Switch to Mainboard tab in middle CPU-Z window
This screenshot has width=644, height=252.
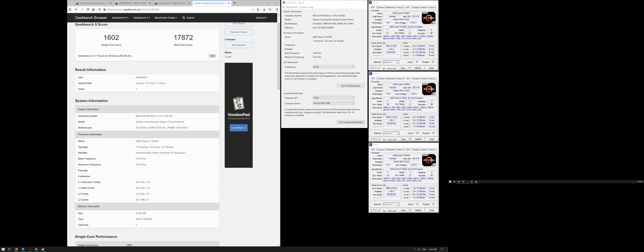point(390,79)
